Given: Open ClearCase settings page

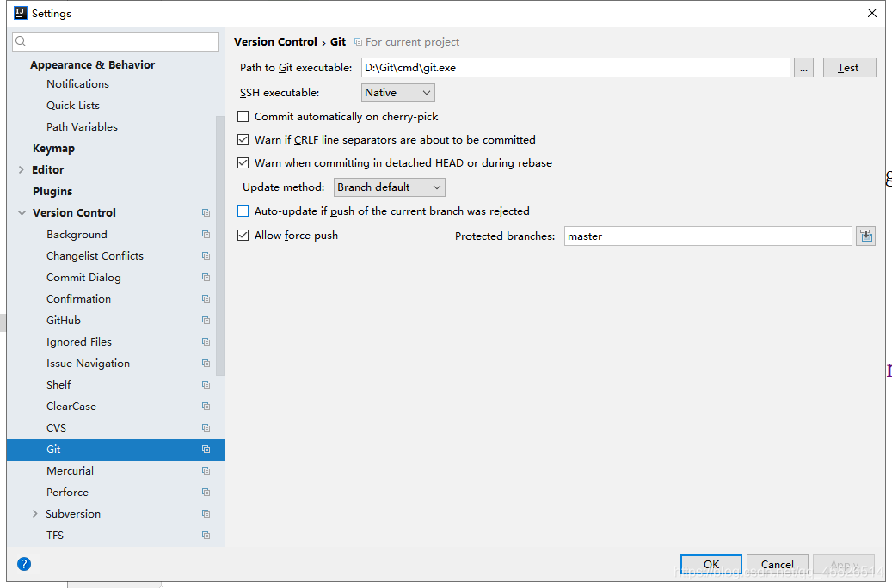Looking at the screenshot, I should click(x=71, y=406).
